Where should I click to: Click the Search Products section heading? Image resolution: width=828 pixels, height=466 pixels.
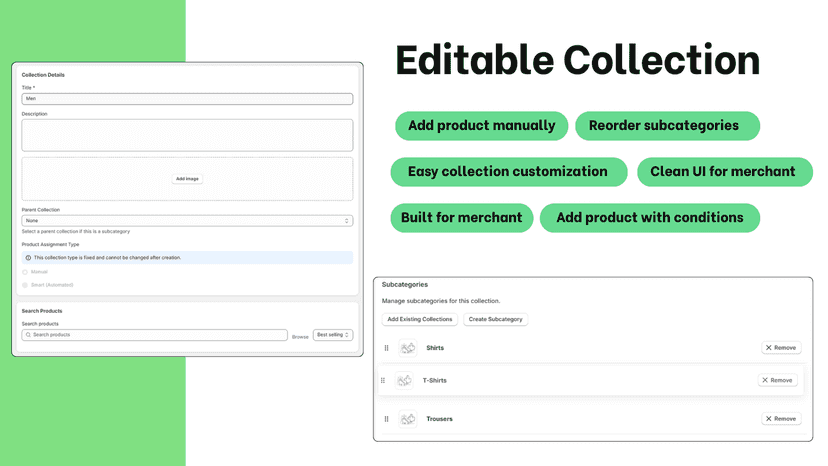42,311
